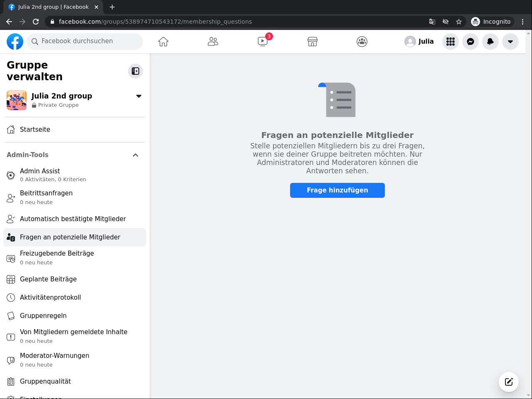The image size is (532, 399).
Task: Bookmark the page with the star icon
Action: click(x=459, y=22)
